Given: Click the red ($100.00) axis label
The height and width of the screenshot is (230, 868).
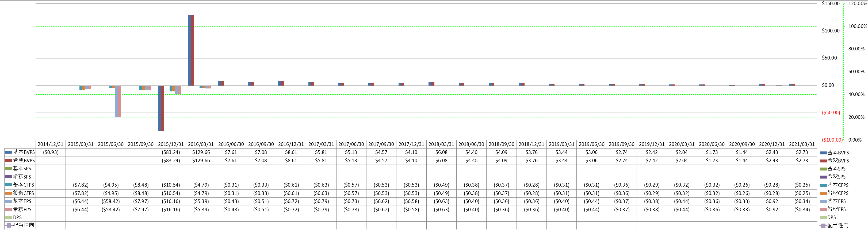Looking at the screenshot, I should coord(832,140).
